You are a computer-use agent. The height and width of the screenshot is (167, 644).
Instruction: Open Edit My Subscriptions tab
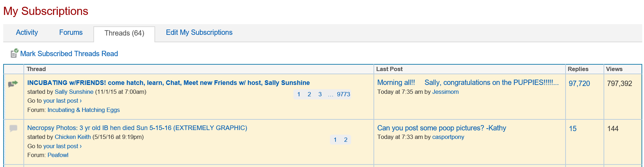click(x=199, y=32)
